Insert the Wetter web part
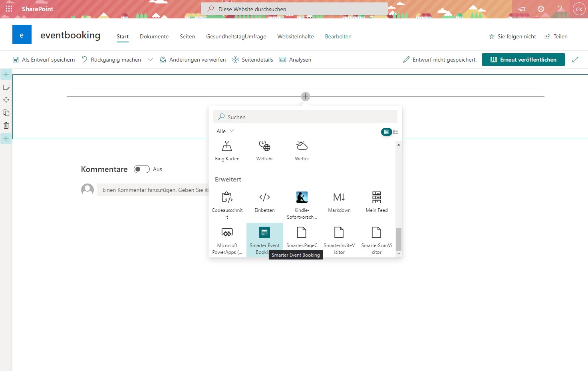The width and height of the screenshot is (588, 371). click(x=302, y=151)
